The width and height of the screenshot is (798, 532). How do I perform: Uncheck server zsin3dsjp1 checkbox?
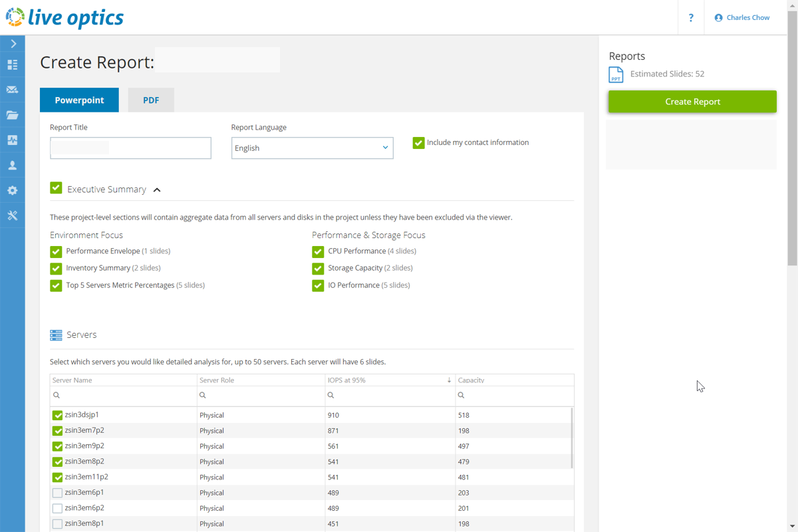57,415
